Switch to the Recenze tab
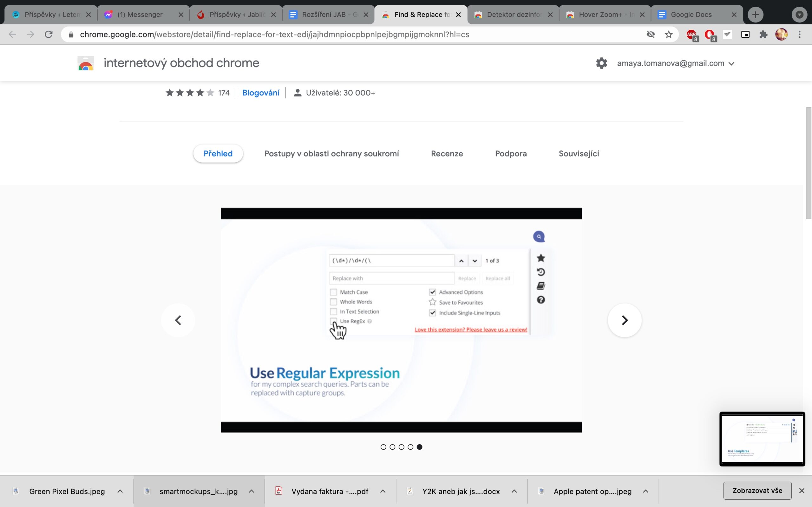This screenshot has width=812, height=507. (447, 154)
